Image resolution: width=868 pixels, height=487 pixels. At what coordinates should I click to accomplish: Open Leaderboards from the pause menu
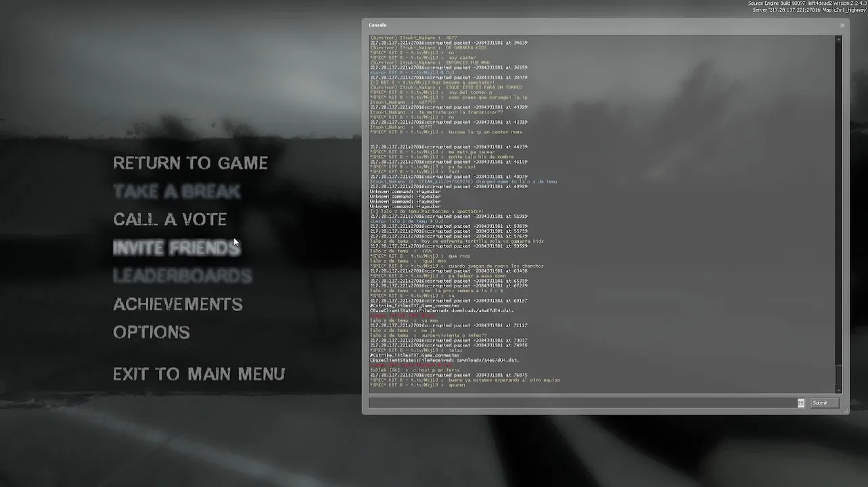click(183, 276)
